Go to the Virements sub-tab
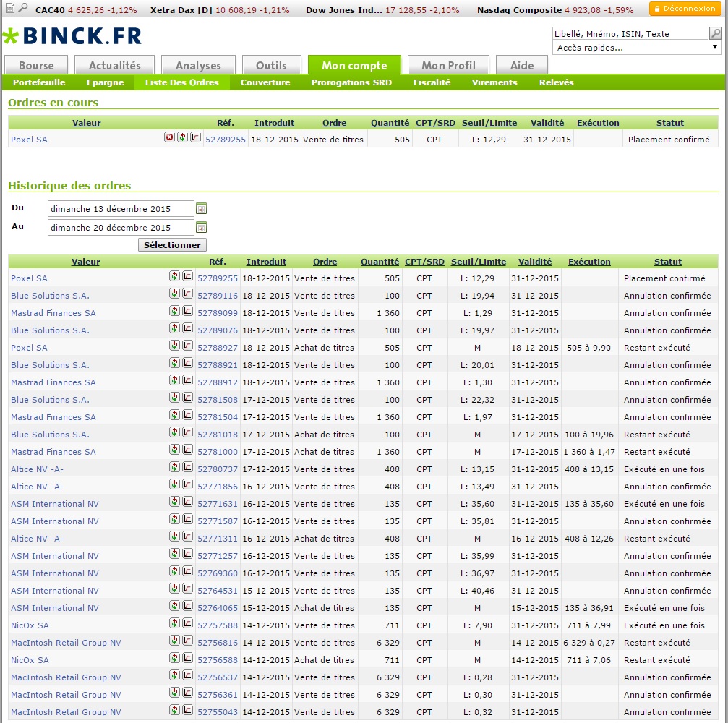Screen dimensions: 728x723 [494, 82]
